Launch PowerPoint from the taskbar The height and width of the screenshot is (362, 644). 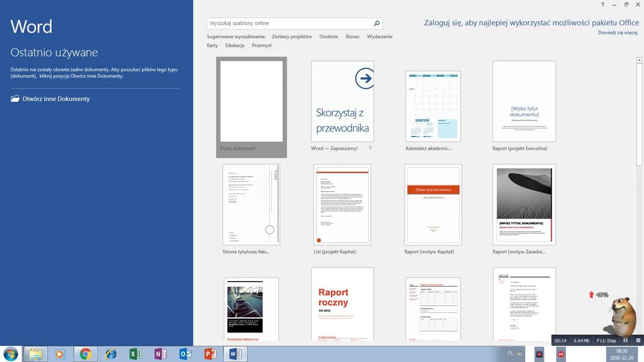pyautogui.click(x=210, y=354)
